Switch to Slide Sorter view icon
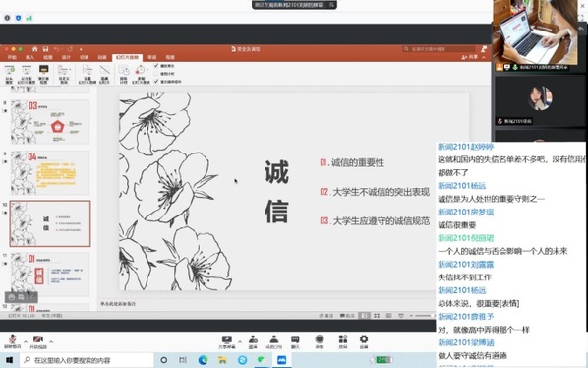Image resolution: width=588 pixels, height=368 pixels. (377, 316)
